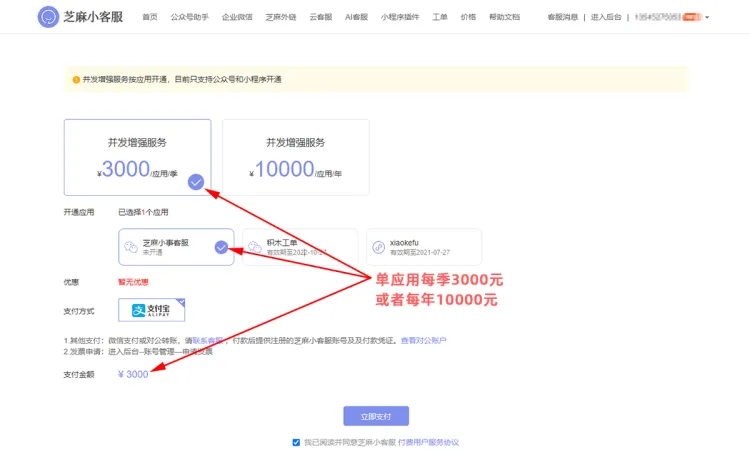Select the ¥10000 per year plan card
The width and height of the screenshot is (750, 469).
(296, 157)
